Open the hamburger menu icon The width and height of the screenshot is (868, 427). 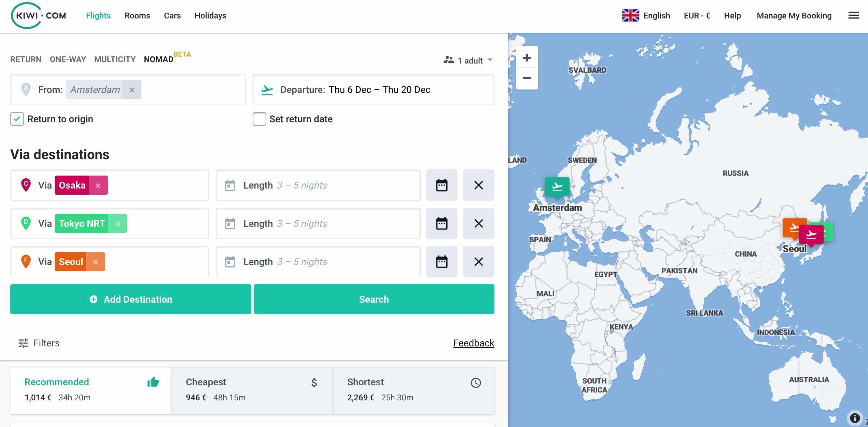point(853,16)
